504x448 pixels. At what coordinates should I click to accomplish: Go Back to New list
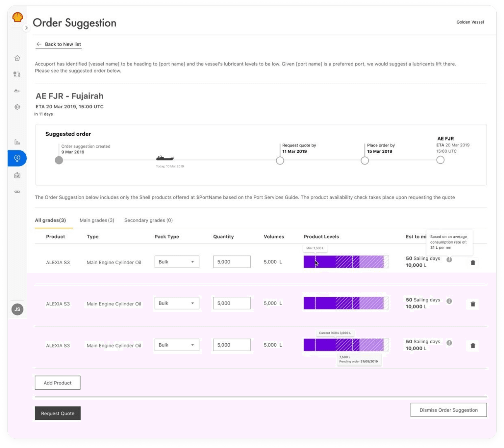(59, 44)
